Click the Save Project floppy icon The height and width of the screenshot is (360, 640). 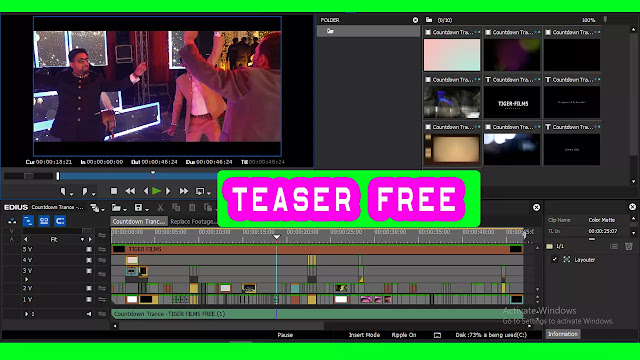[x=138, y=208]
